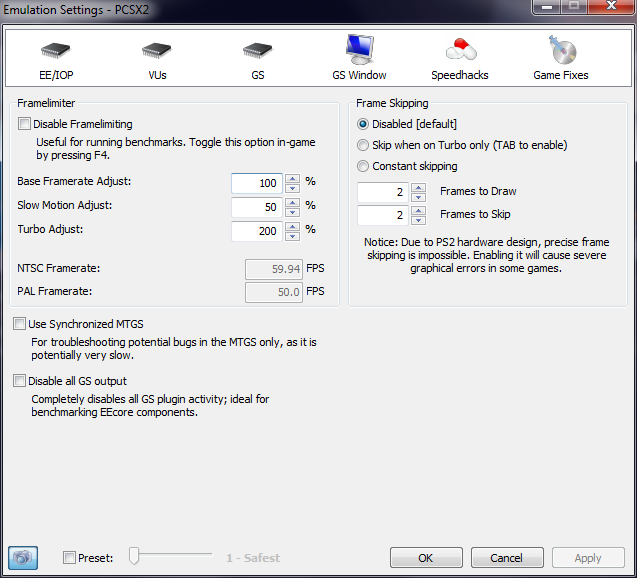Click the NTSC Framerate field
The width and height of the screenshot is (637, 578).
click(x=274, y=269)
